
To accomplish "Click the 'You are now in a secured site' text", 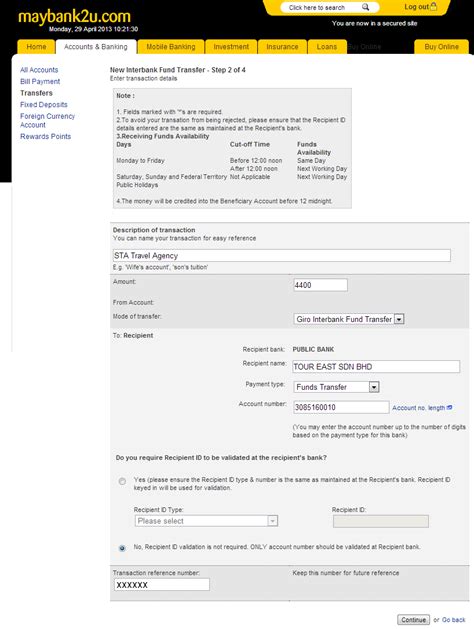I will (x=375, y=24).
